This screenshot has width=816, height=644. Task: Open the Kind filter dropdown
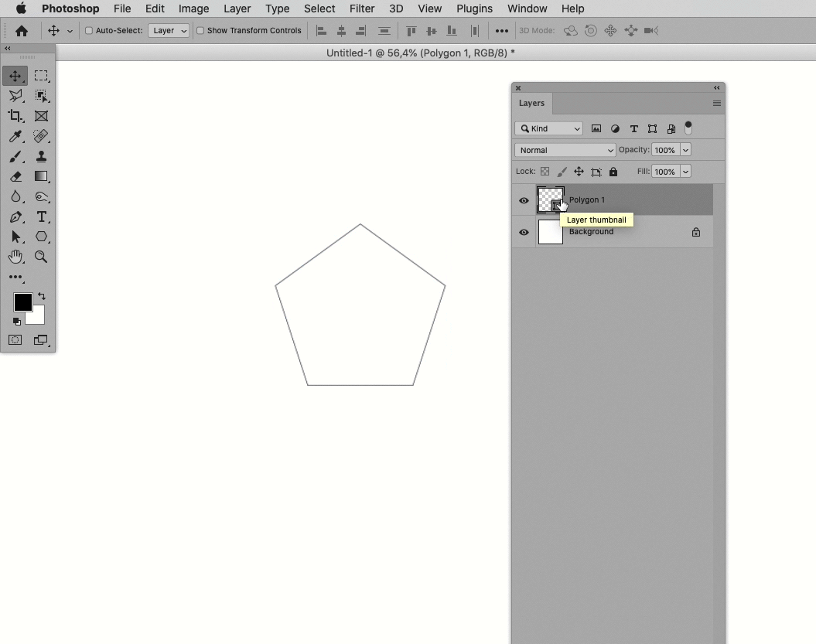tap(548, 128)
